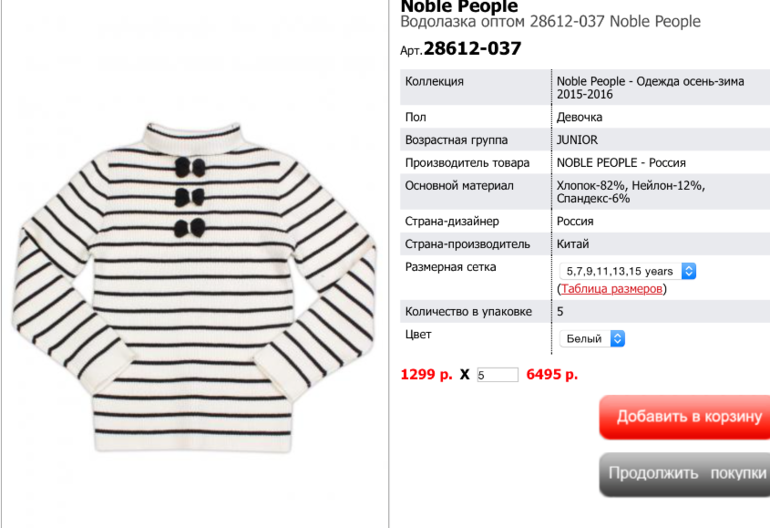Click the "Noble People" bold heading
This screenshot has height=528, width=770.
[x=459, y=6]
